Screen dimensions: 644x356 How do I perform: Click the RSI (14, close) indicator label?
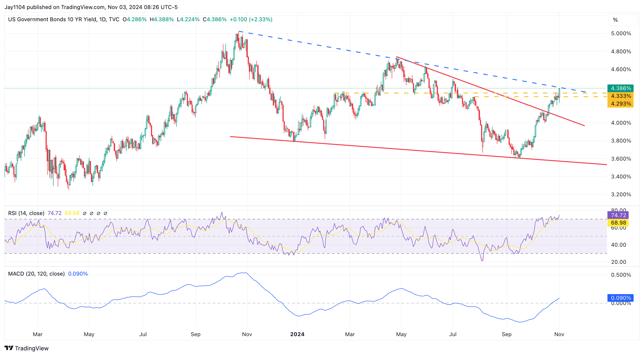tap(26, 213)
